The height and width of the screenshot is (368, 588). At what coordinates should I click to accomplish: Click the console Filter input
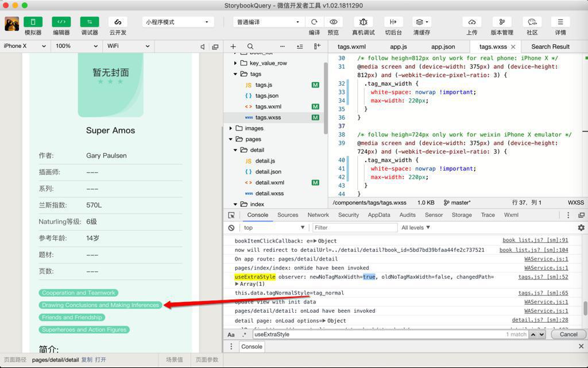pos(355,228)
